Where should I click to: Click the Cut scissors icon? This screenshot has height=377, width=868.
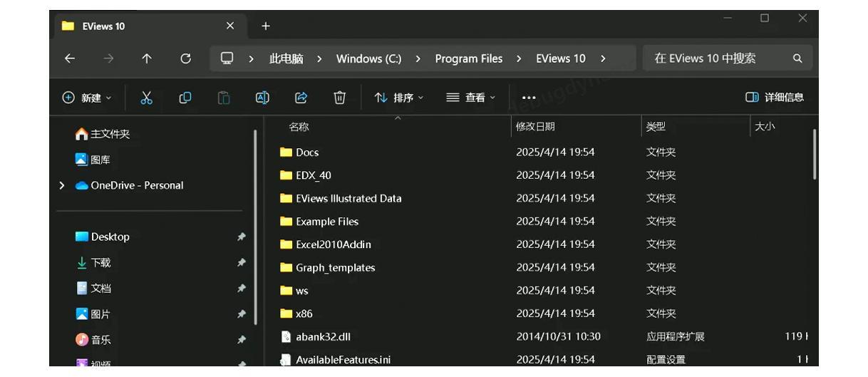147,98
